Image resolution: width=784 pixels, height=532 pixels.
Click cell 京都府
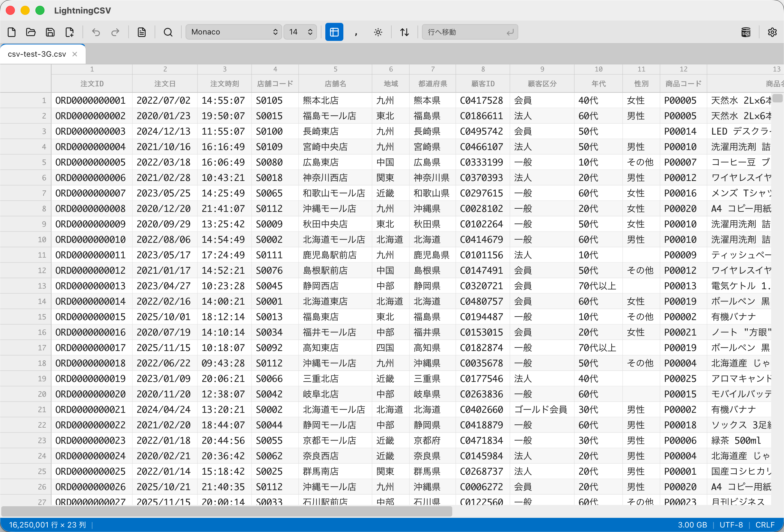click(433, 441)
